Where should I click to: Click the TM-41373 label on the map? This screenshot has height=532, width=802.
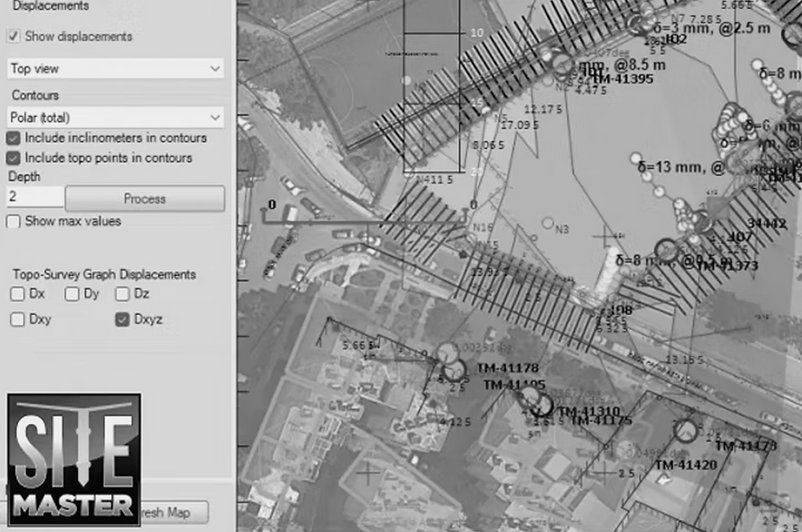[728, 265]
